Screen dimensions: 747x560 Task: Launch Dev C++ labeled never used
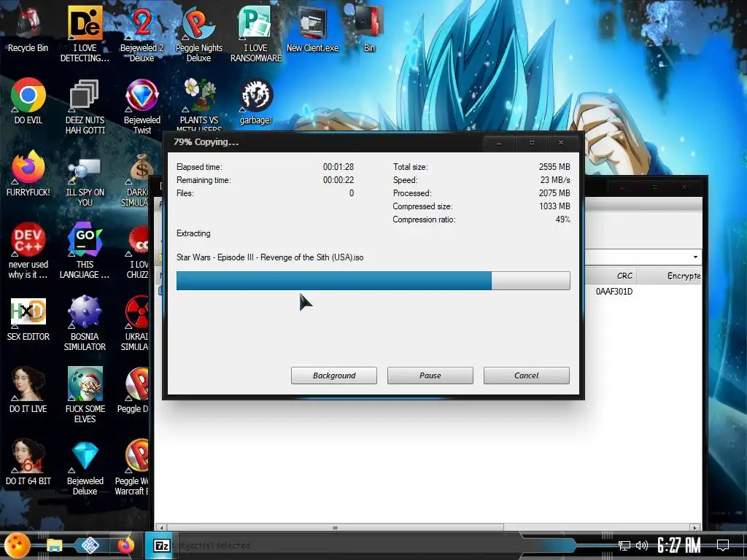[x=28, y=250]
